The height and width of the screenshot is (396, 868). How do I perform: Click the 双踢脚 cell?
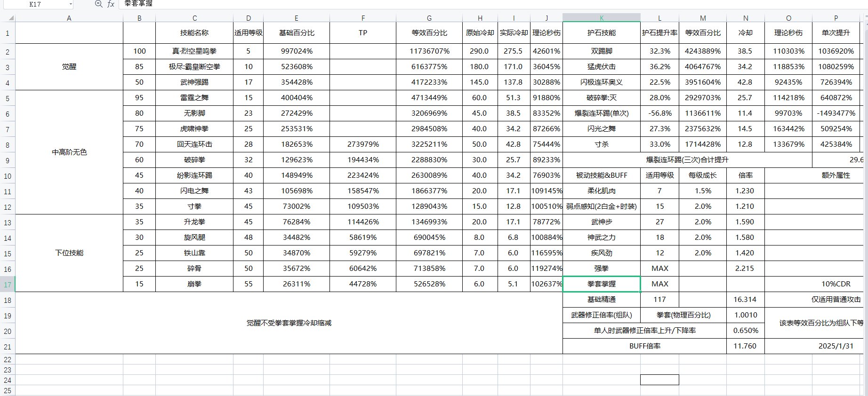[602, 51]
